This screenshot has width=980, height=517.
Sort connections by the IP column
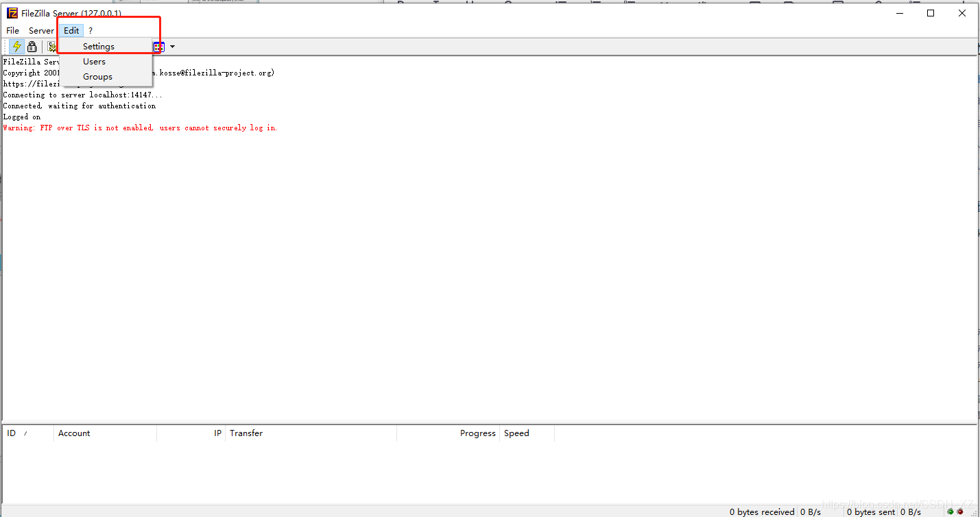191,433
